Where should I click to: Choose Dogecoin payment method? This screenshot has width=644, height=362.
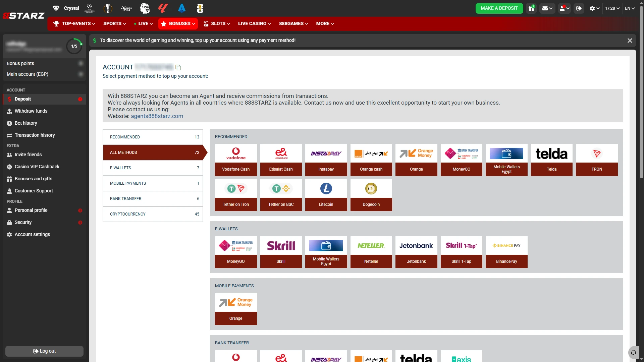[371, 195]
